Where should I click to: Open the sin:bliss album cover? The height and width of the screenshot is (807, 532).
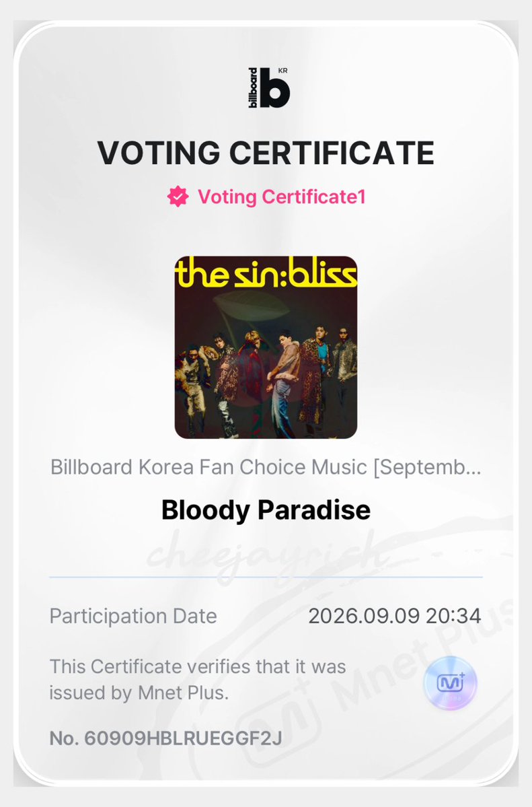[266, 347]
